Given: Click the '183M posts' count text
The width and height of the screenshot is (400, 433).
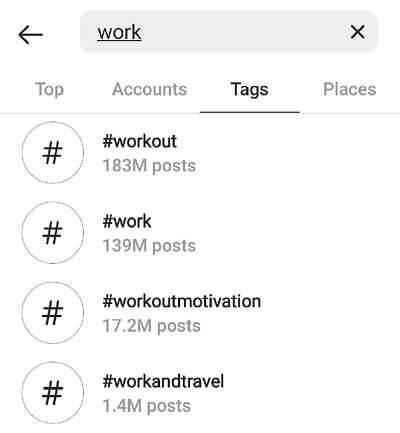Looking at the screenshot, I should click(x=149, y=166).
